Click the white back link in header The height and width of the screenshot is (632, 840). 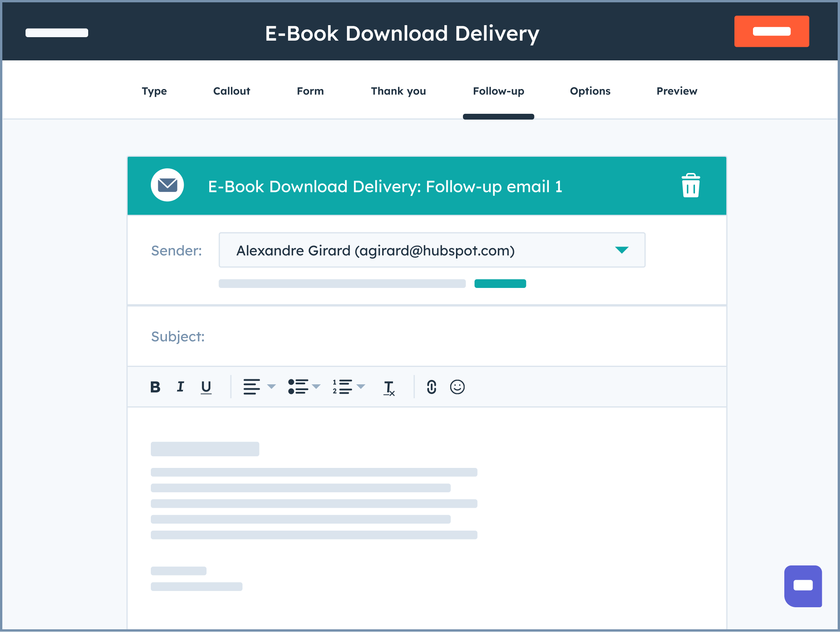(x=57, y=33)
